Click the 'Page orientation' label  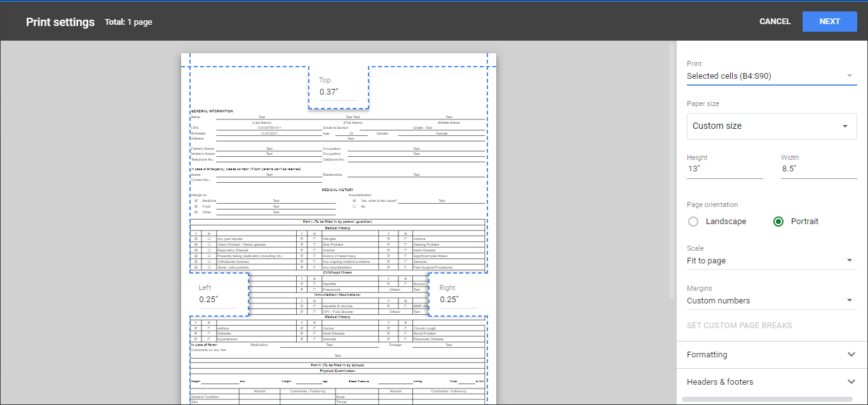tap(712, 205)
